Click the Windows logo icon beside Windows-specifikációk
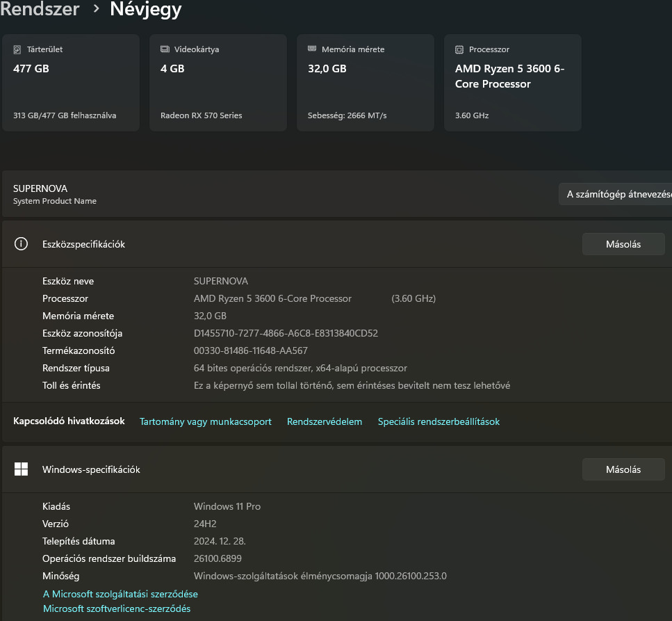 tap(22, 469)
